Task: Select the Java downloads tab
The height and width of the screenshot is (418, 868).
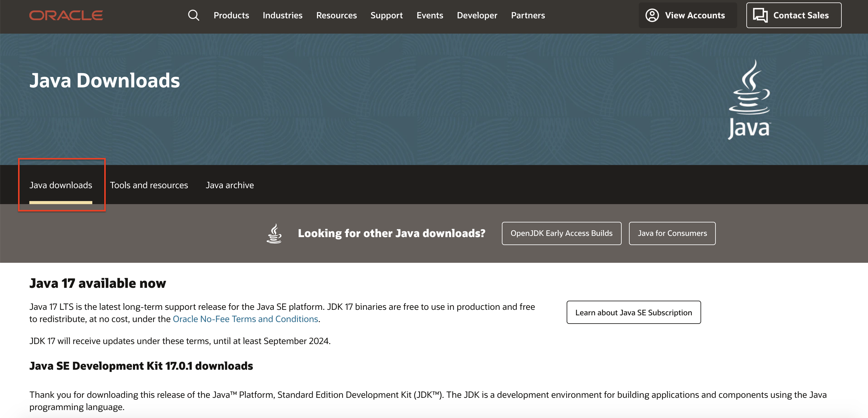Action: click(61, 185)
